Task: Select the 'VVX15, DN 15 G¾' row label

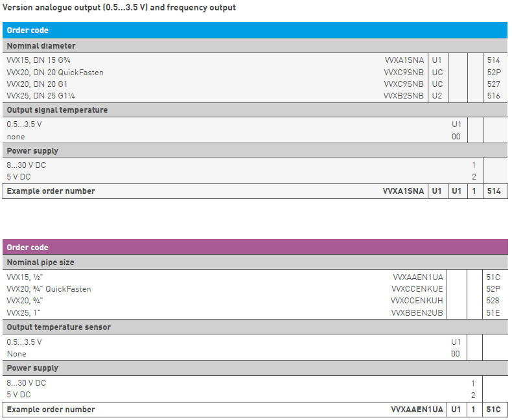Action: coord(38,60)
